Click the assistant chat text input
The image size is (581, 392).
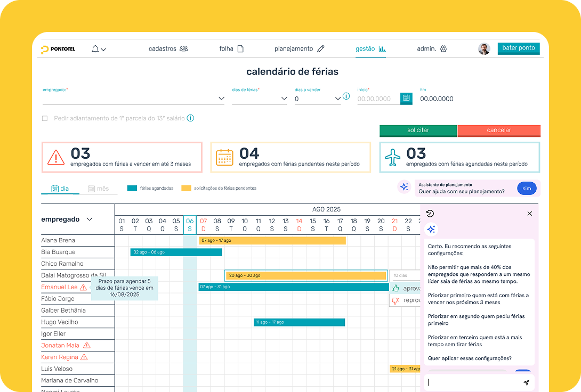coord(472,382)
